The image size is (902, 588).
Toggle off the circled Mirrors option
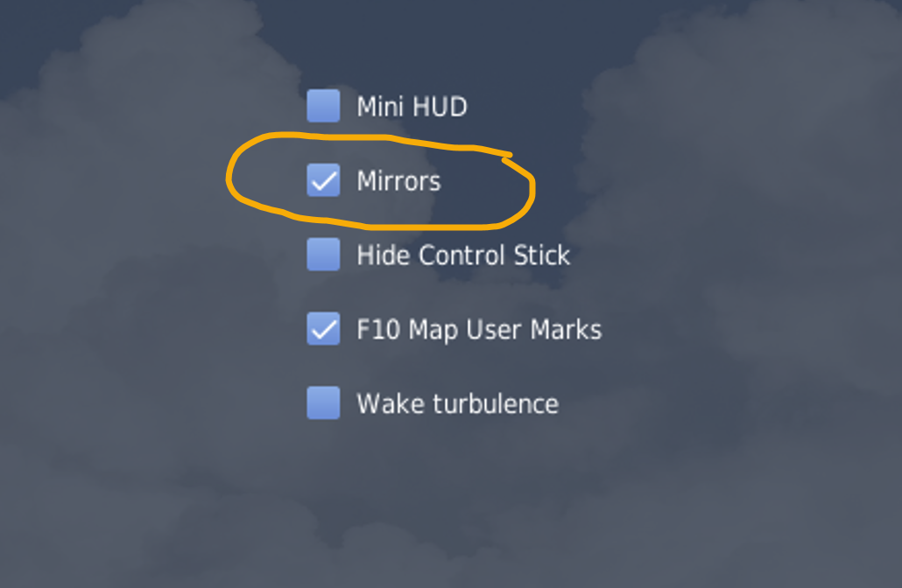[323, 180]
